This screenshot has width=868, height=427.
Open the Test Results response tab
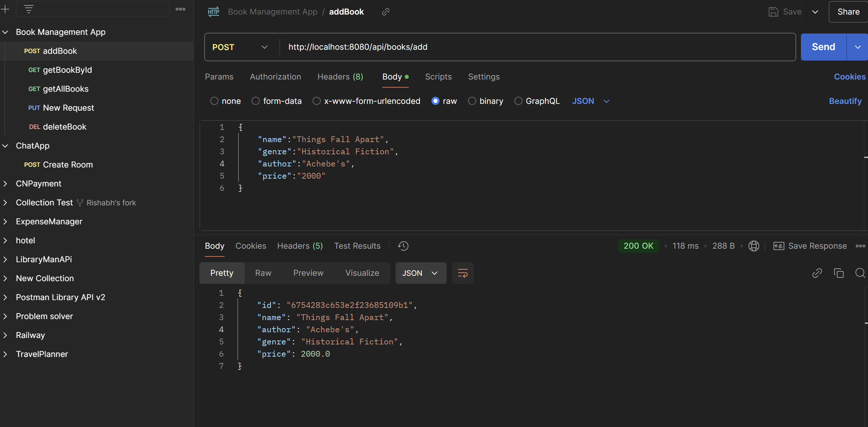point(357,246)
